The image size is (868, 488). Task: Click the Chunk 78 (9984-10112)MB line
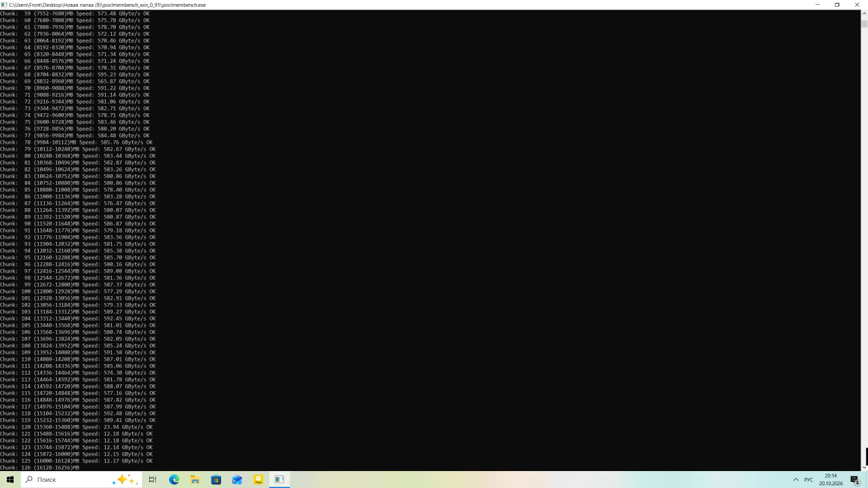[76, 142]
